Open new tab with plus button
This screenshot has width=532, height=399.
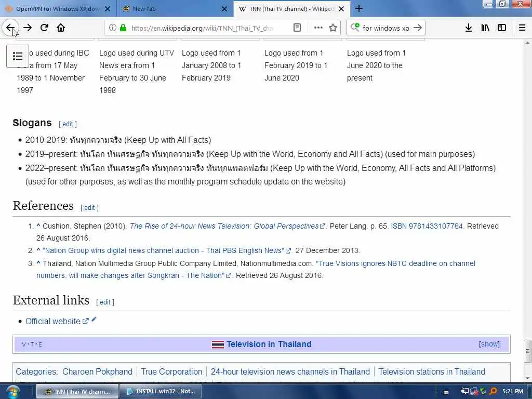tap(359, 8)
